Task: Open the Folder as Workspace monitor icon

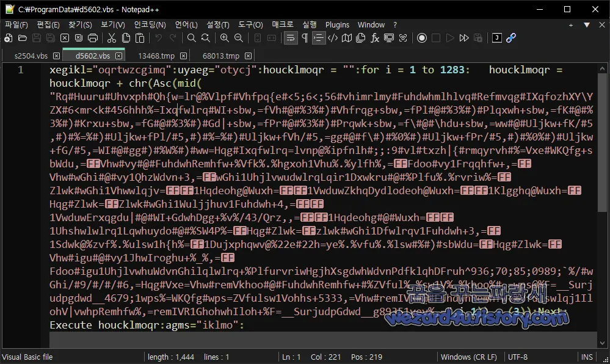Action: (x=388, y=38)
